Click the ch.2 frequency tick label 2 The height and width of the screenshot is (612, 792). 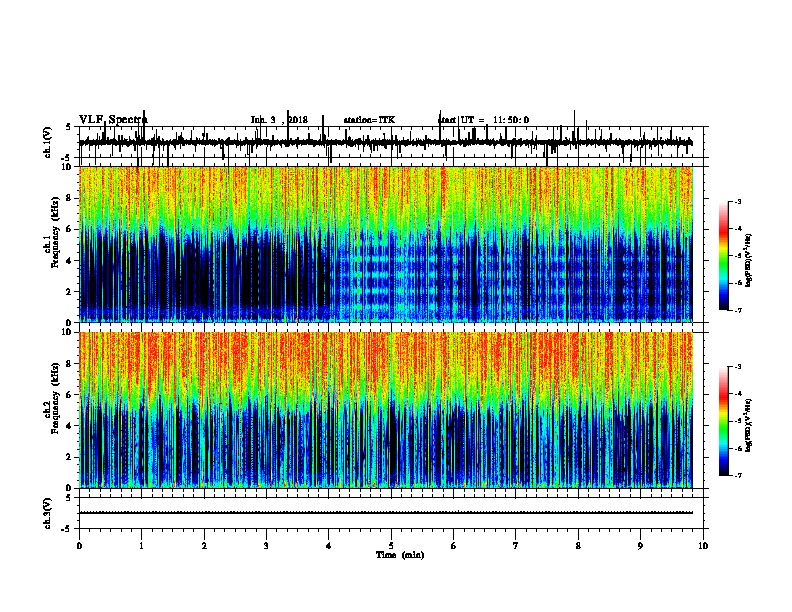(x=70, y=457)
